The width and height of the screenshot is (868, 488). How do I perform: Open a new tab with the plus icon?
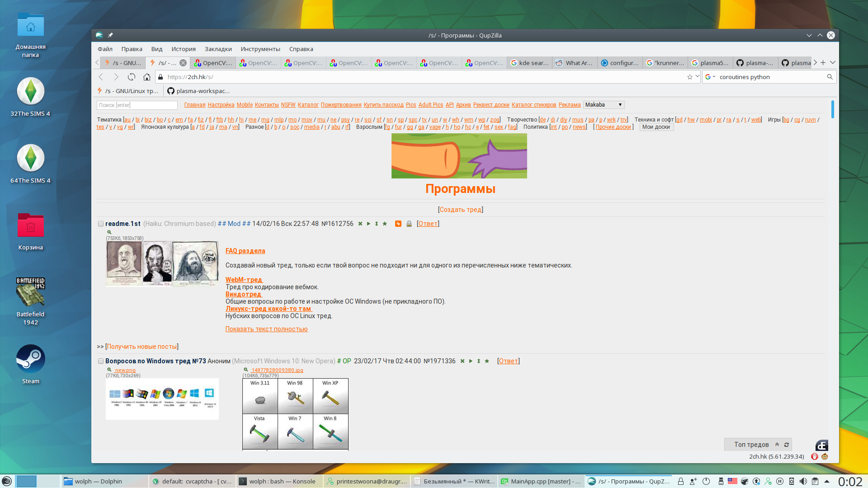(x=823, y=63)
